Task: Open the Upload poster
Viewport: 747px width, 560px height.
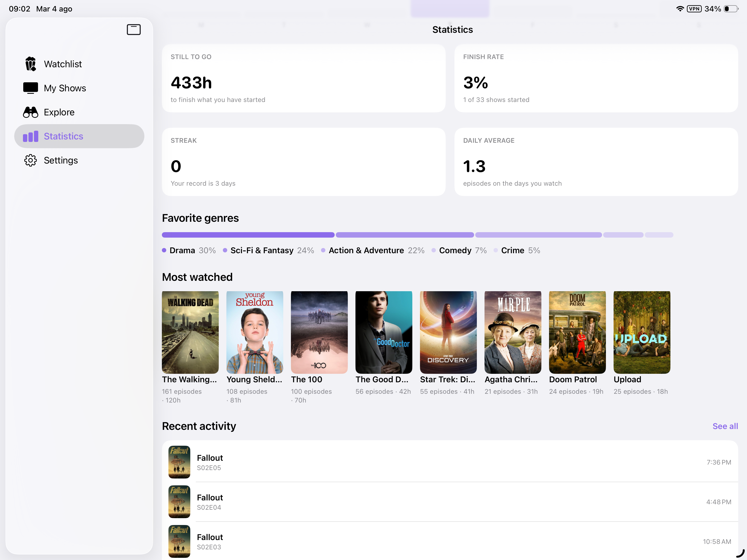Action: [642, 332]
